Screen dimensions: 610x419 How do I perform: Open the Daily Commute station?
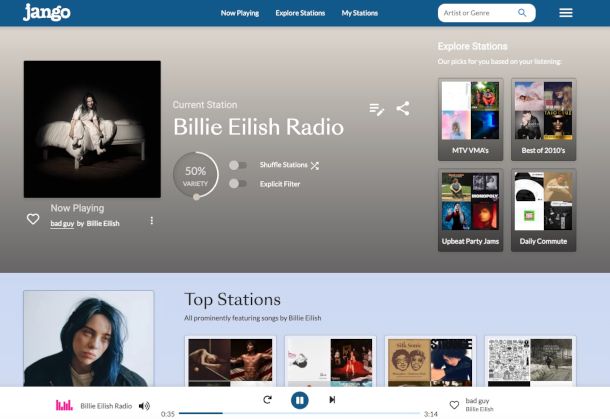(543, 210)
